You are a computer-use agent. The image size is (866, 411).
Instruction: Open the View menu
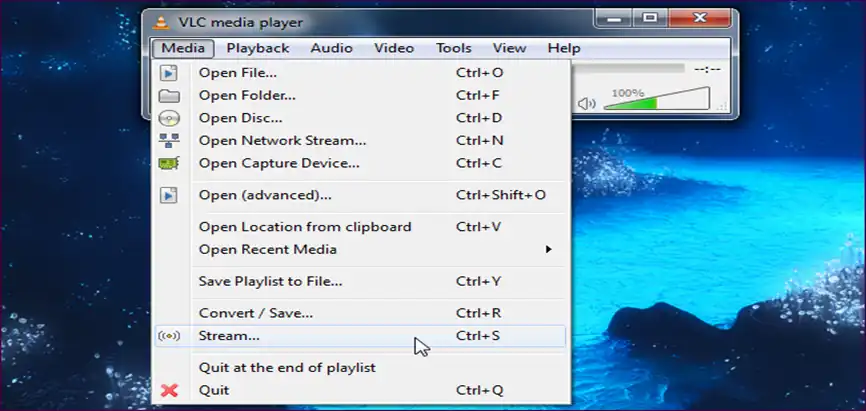pos(509,49)
